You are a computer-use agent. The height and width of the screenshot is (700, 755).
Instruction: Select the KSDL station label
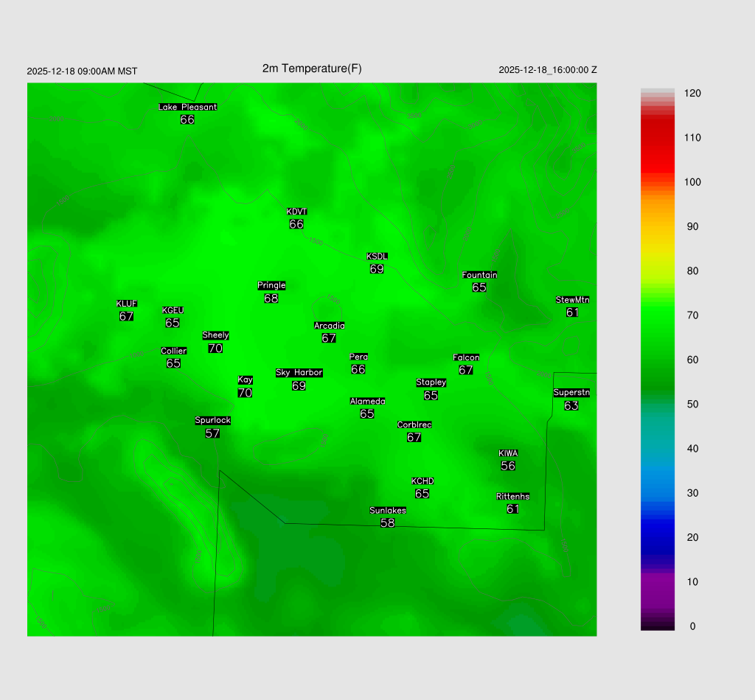point(377,256)
